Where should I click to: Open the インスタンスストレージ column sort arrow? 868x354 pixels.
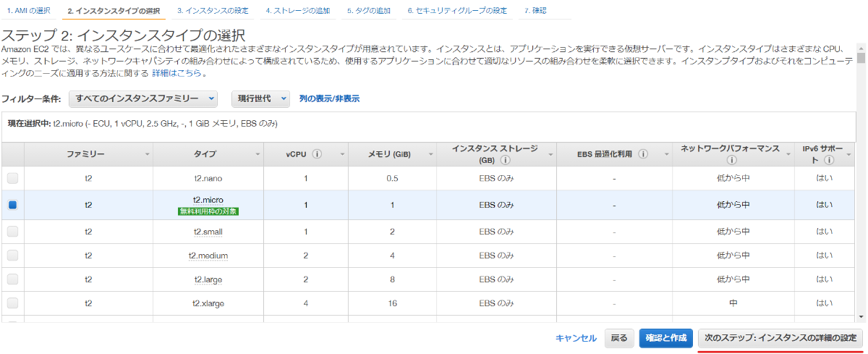(x=550, y=155)
